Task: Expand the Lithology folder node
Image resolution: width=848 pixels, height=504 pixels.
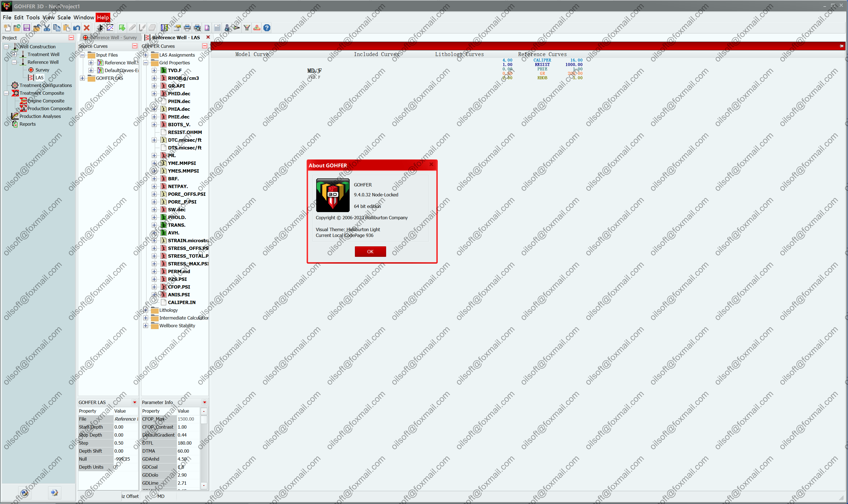Action: click(x=145, y=310)
